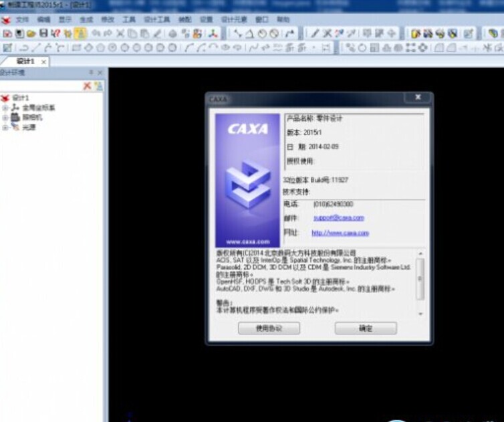The width and height of the screenshot is (504, 422).
Task: Open the 文件 menu
Action: [22, 19]
